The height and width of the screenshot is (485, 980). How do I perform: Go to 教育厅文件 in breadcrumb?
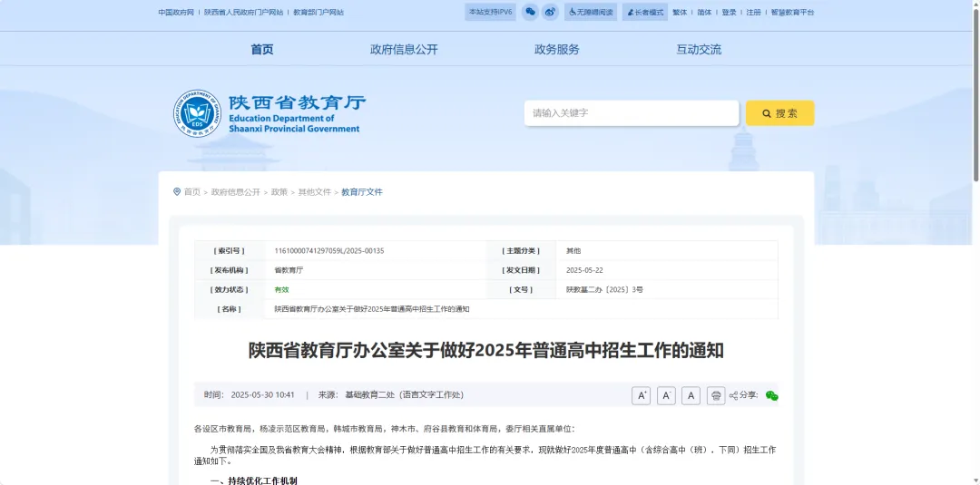[x=362, y=192]
